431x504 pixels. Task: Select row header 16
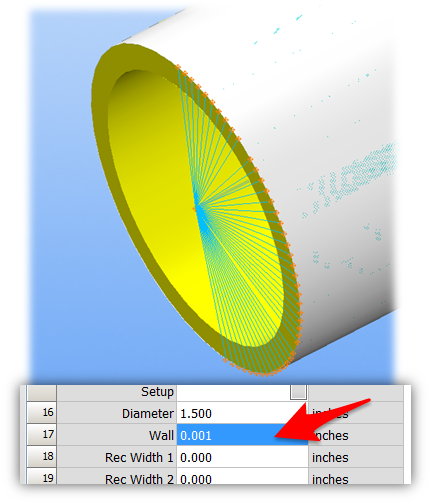coord(41,413)
